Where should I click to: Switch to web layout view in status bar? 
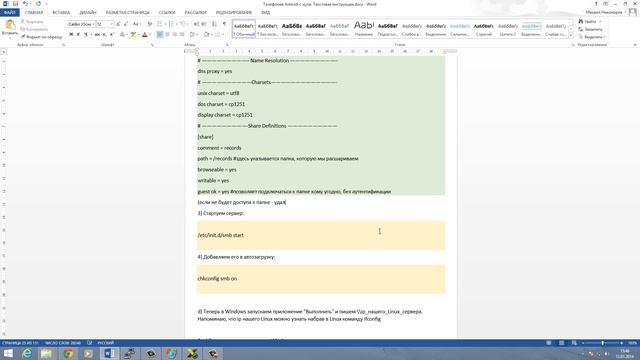coord(574,343)
